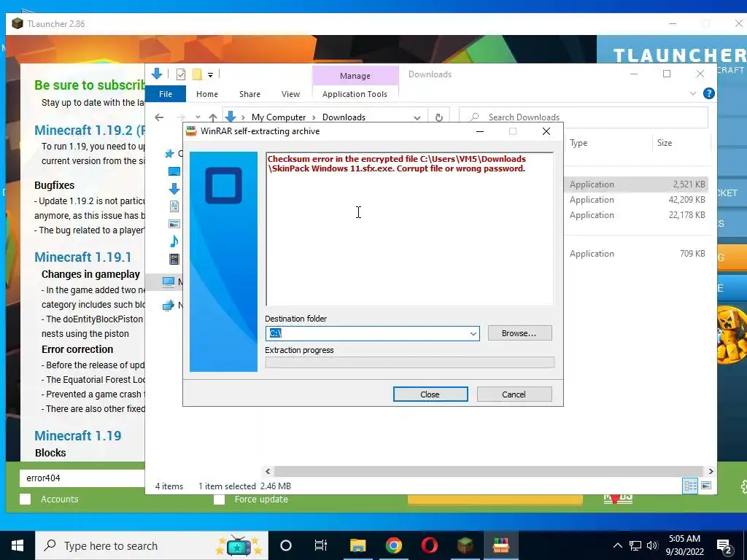Click the New folder quick access icon
This screenshot has height=560, width=747.
[x=197, y=74]
